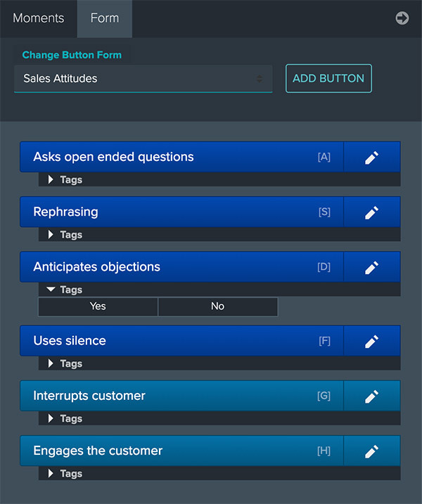The height and width of the screenshot is (504, 422).
Task: Edit the Anticipates objections button
Action: click(372, 267)
